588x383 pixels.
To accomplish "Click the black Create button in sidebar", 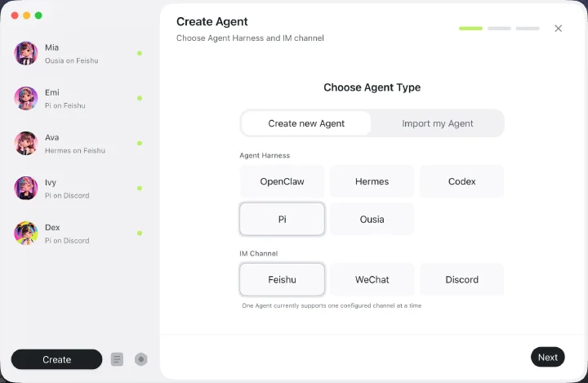I will pos(56,359).
